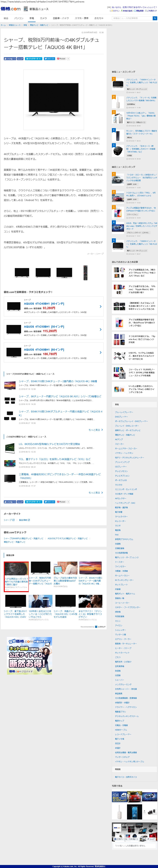Open the USB PD ワイヤレス充電 summary article
158x868 pixels.
[135, 356]
